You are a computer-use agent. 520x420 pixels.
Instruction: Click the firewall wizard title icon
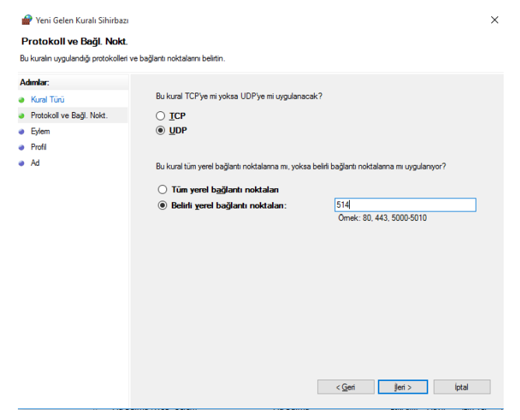click(x=27, y=20)
